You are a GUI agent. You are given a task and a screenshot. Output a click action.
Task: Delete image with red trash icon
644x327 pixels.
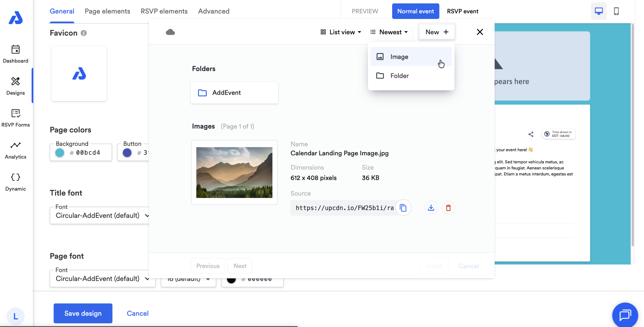click(448, 208)
